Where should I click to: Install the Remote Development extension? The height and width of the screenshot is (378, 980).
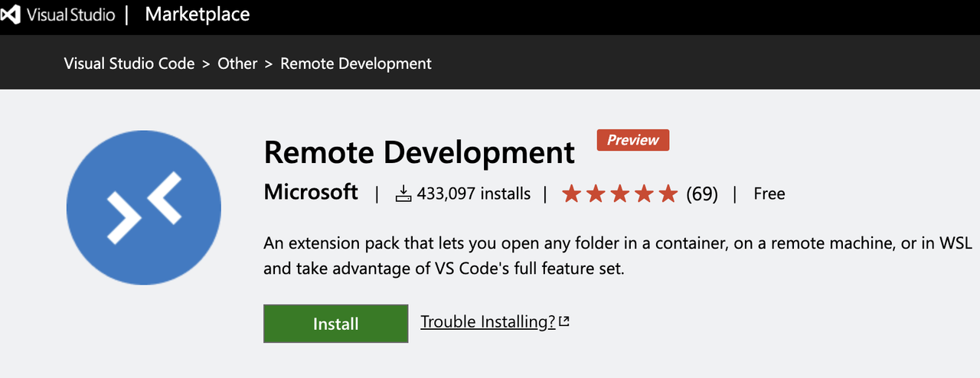click(x=336, y=324)
